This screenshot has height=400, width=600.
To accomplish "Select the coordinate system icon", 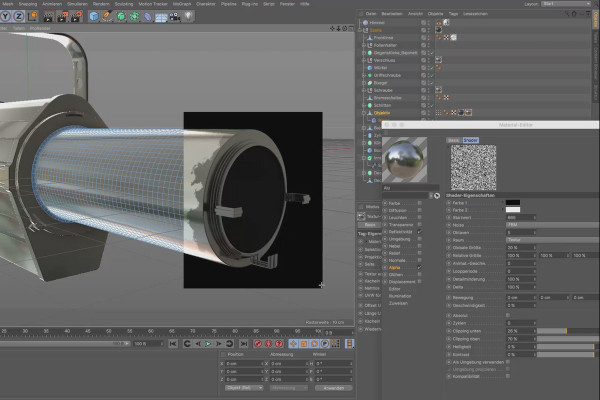I will coord(33,16).
